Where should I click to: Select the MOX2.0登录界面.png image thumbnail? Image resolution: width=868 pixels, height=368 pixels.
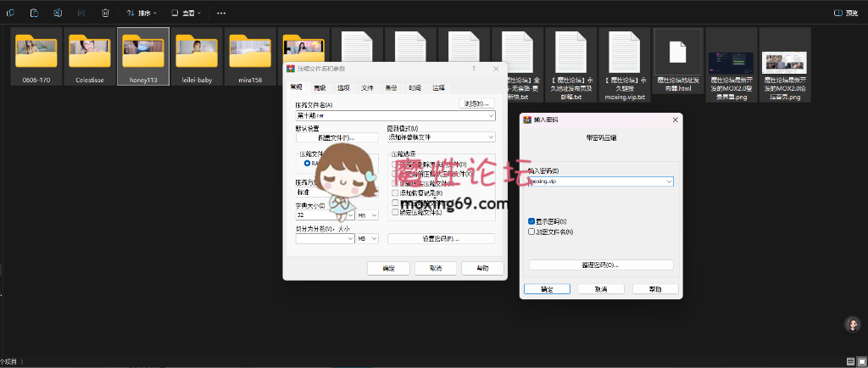pos(732,64)
